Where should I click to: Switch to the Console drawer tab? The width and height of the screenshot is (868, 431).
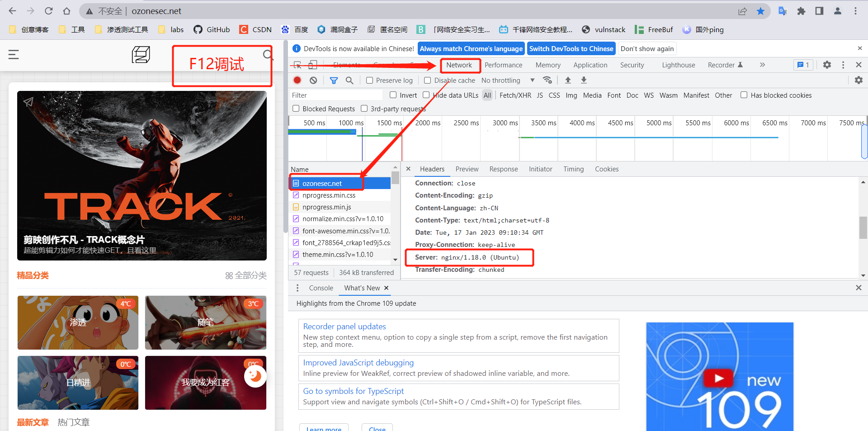tap(321, 288)
